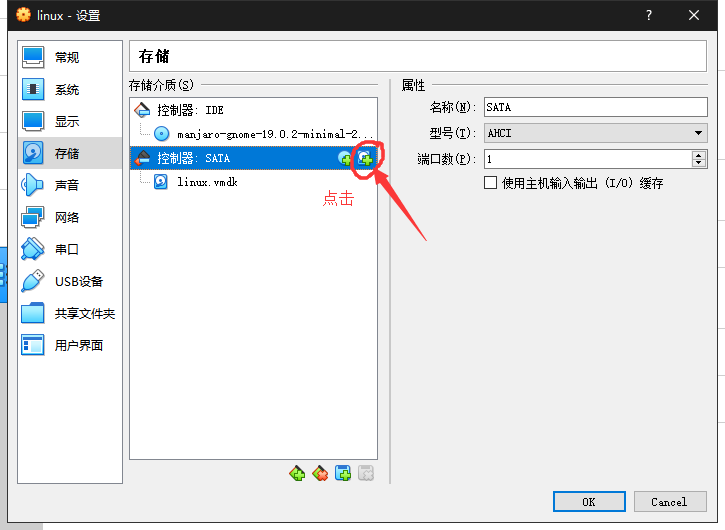Increase the 端口数 port count with the up arrow

click(698, 155)
